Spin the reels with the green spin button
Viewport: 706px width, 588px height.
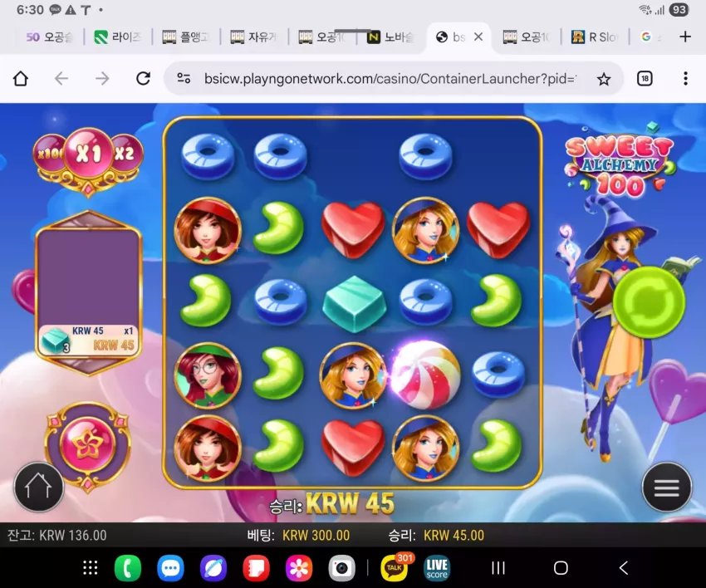pyautogui.click(x=649, y=302)
